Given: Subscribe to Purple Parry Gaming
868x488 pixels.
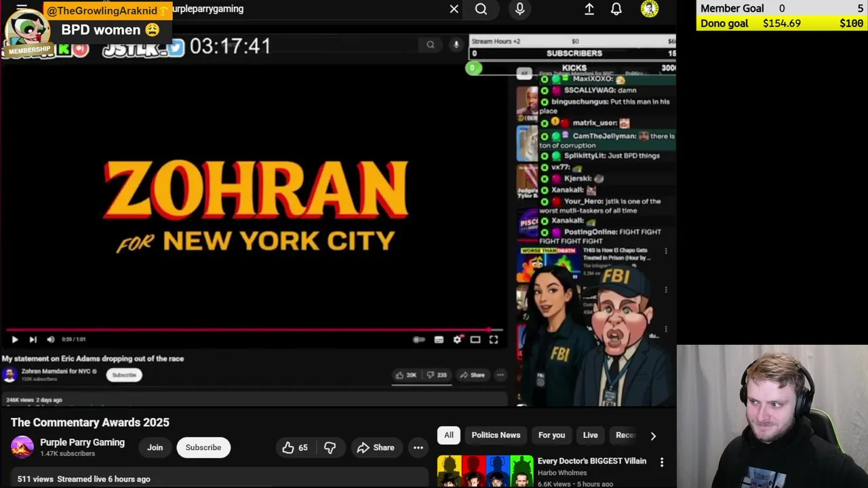Looking at the screenshot, I should pyautogui.click(x=203, y=447).
